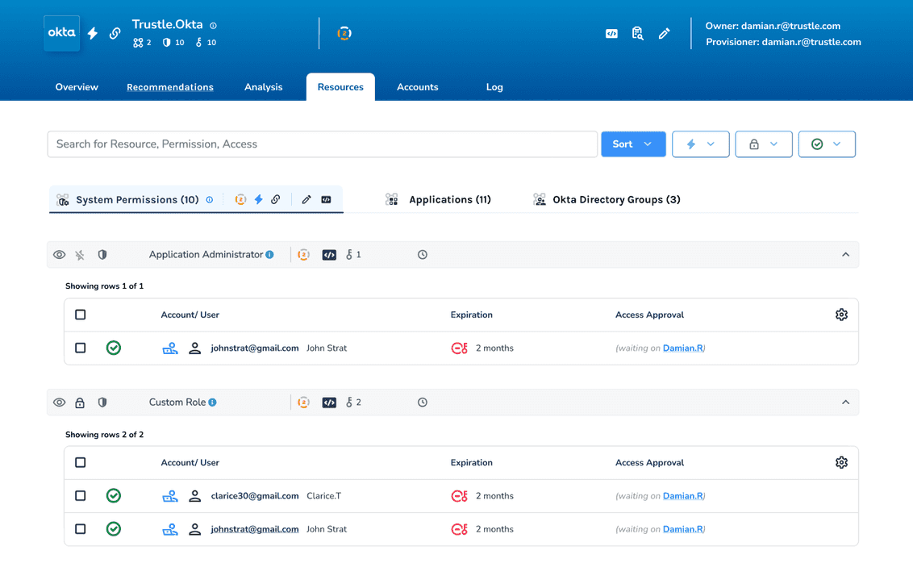Click link icon in System Permissions tab
Screen dimensions: 913x588
[x=275, y=200]
